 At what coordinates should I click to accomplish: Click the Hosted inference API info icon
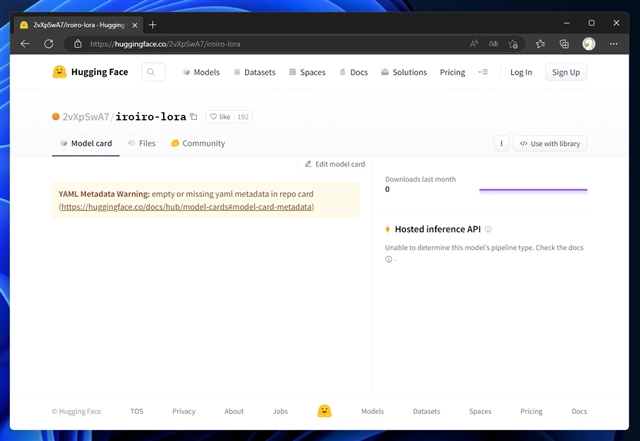[x=488, y=229]
